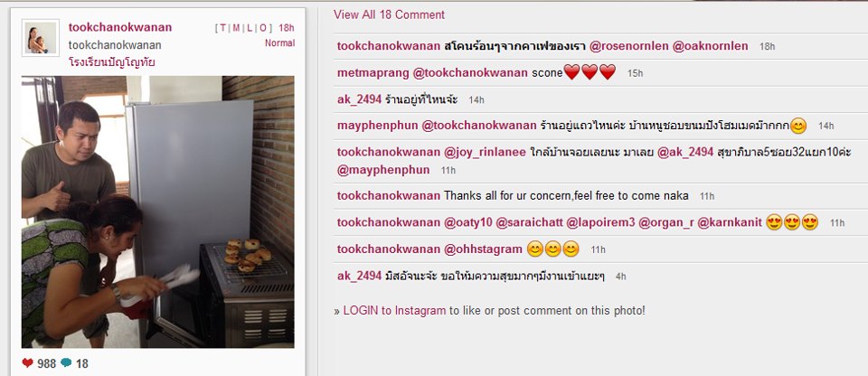Open tookchanokwanan username in post header

pyautogui.click(x=120, y=27)
